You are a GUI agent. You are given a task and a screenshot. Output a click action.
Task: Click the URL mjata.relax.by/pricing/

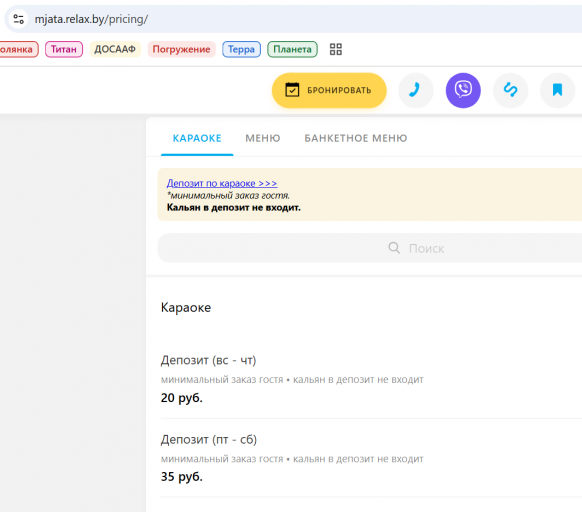tap(91, 19)
